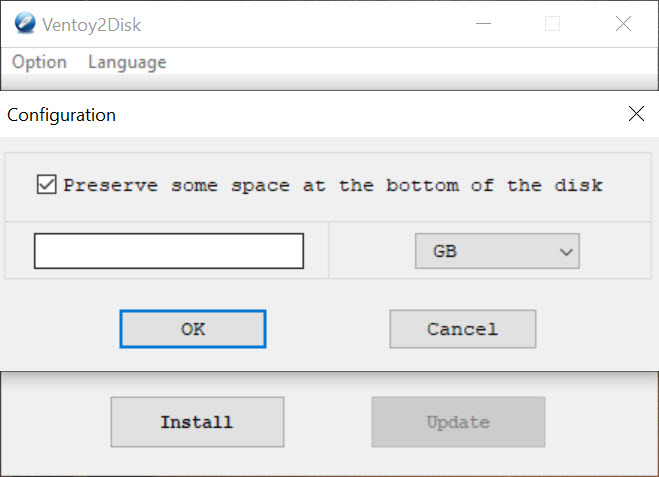Viewport: 659px width, 477px height.
Task: Focus the reserved space size input field
Action: 169,251
